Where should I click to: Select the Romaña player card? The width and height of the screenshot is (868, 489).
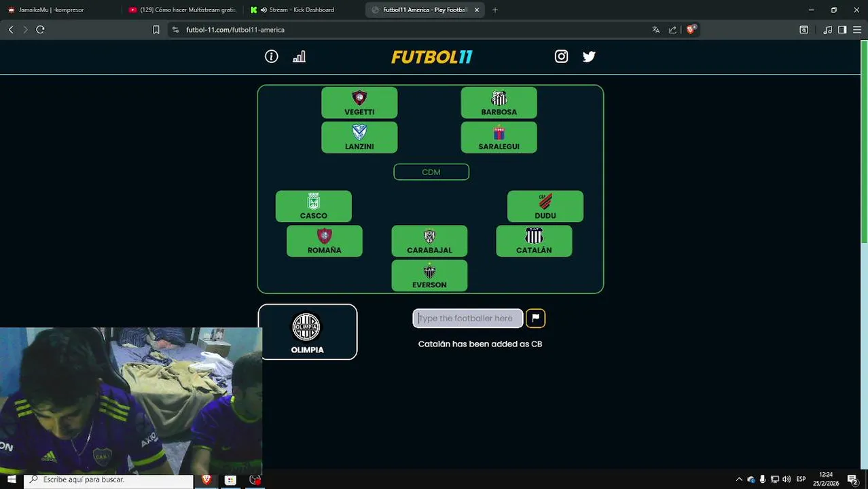click(325, 241)
